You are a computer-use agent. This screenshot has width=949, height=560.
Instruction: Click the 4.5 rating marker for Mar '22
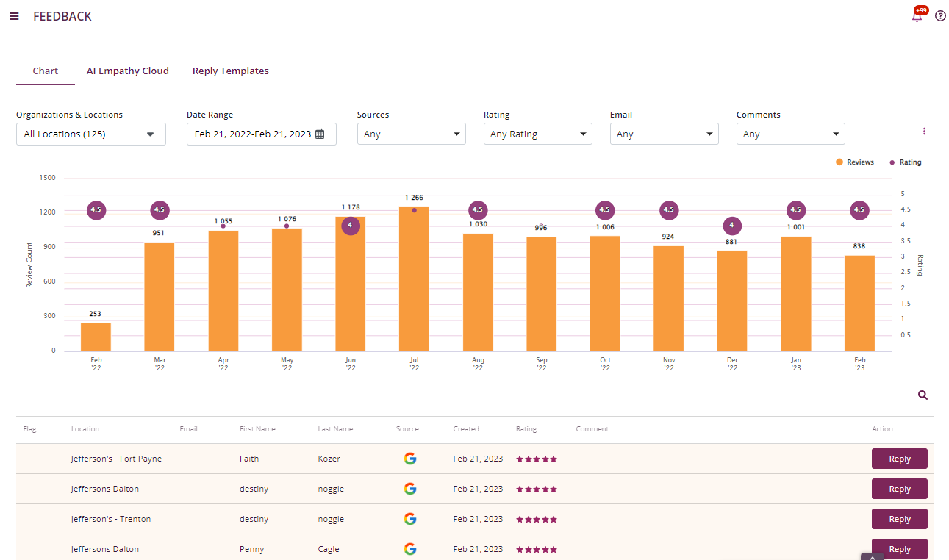[160, 210]
